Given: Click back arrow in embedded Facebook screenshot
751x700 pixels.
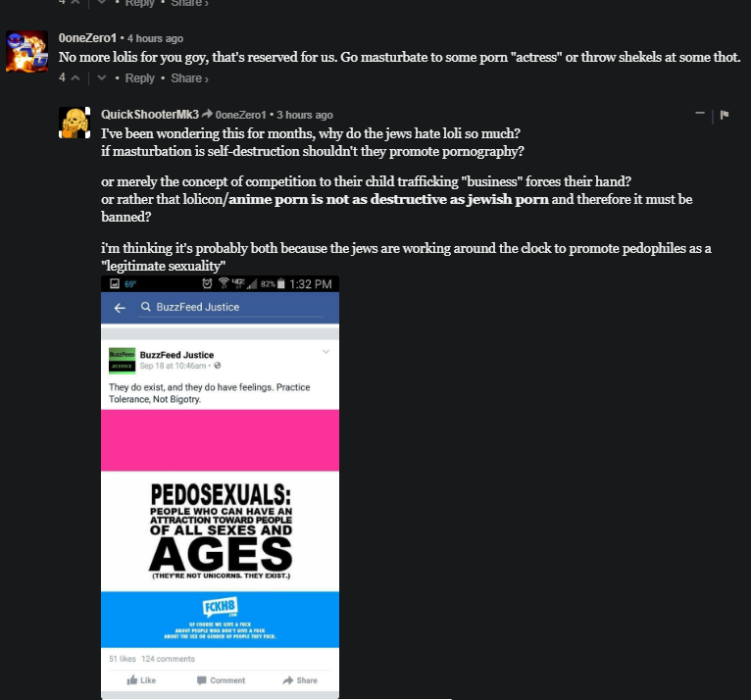Looking at the screenshot, I should tap(120, 308).
